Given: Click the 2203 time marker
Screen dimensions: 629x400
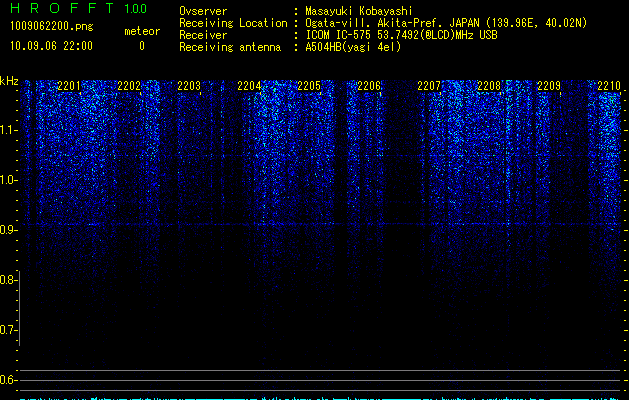Looking at the screenshot, I should tap(189, 86).
